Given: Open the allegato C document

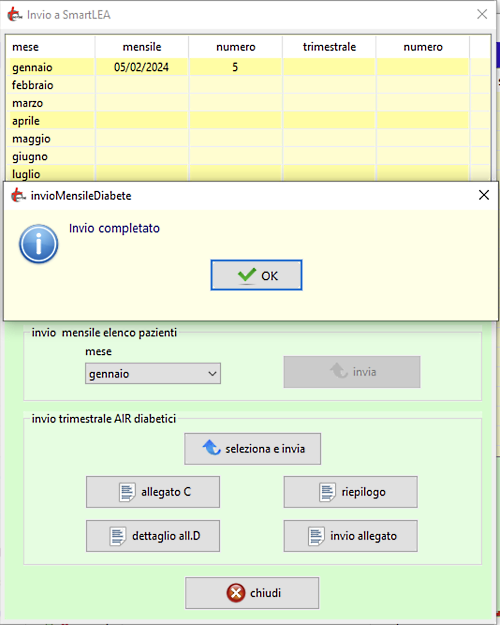Looking at the screenshot, I should (153, 492).
